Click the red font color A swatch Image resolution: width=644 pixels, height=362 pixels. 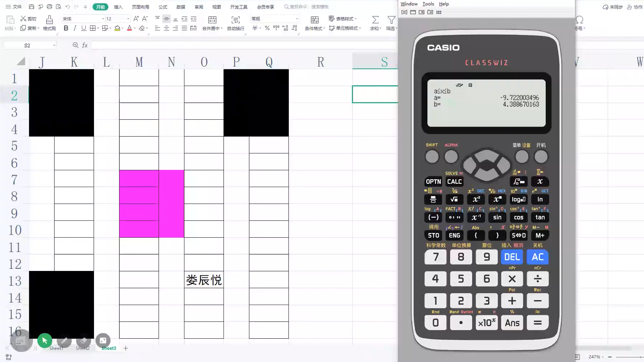[130, 28]
